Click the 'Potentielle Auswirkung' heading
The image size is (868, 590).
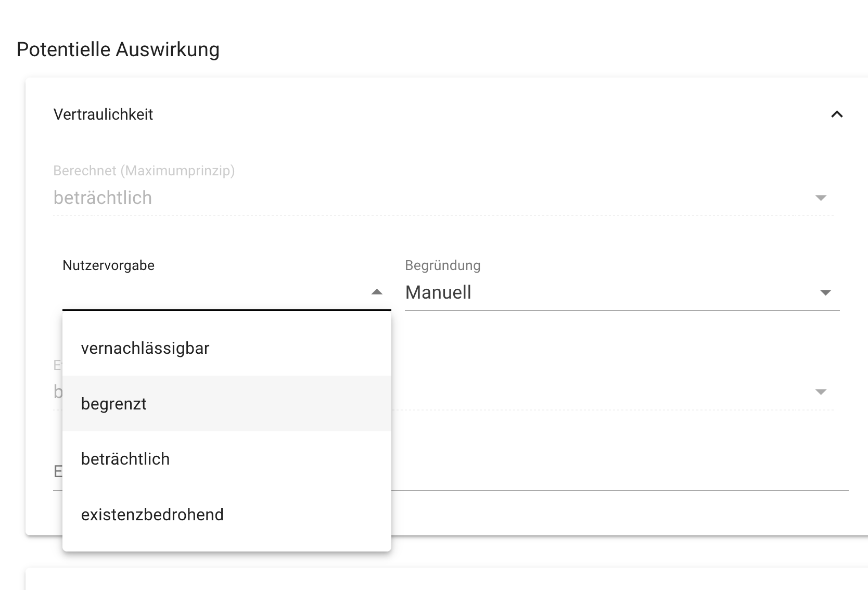pyautogui.click(x=118, y=50)
